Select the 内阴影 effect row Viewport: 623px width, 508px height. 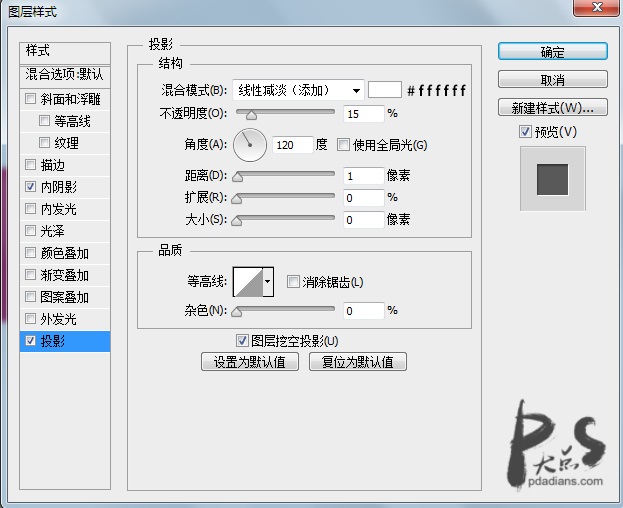65,187
